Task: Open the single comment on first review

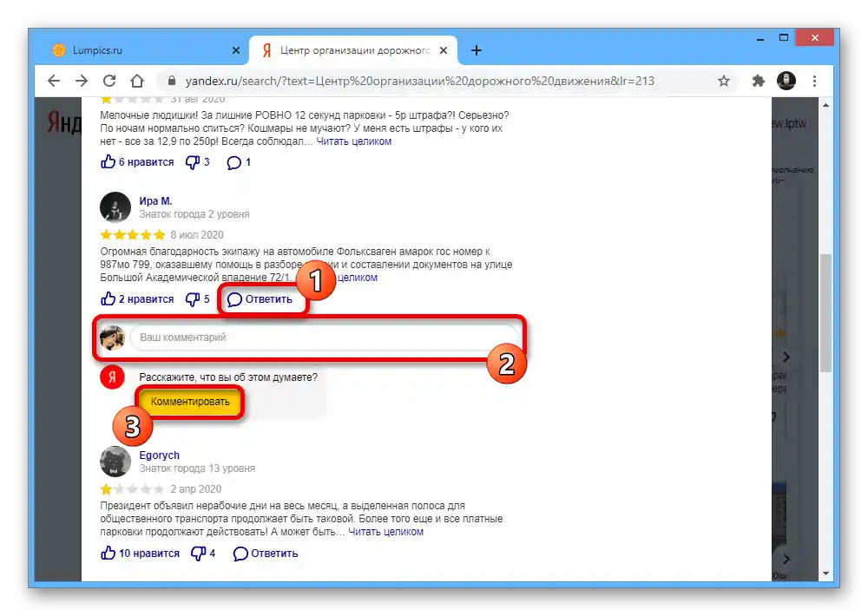Action: click(x=239, y=162)
